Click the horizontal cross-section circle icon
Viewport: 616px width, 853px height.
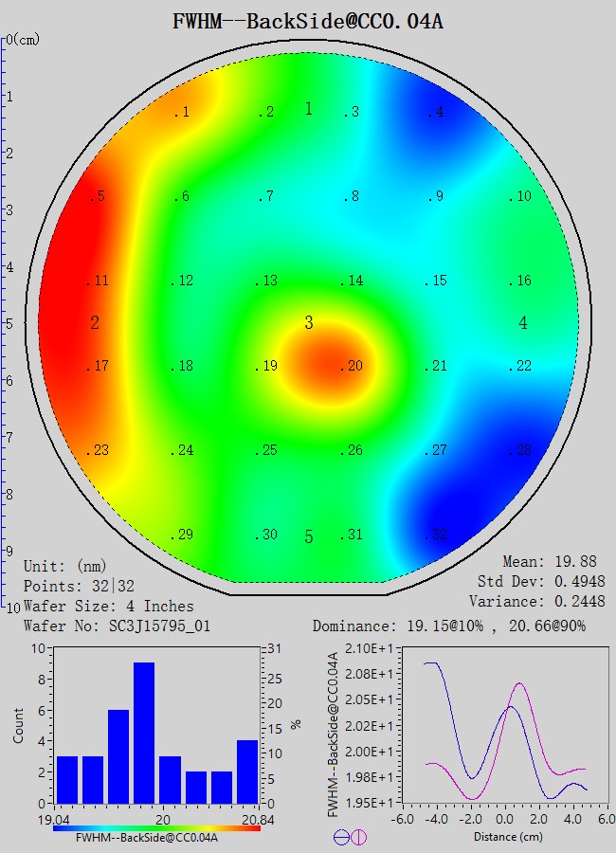pyautogui.click(x=342, y=837)
